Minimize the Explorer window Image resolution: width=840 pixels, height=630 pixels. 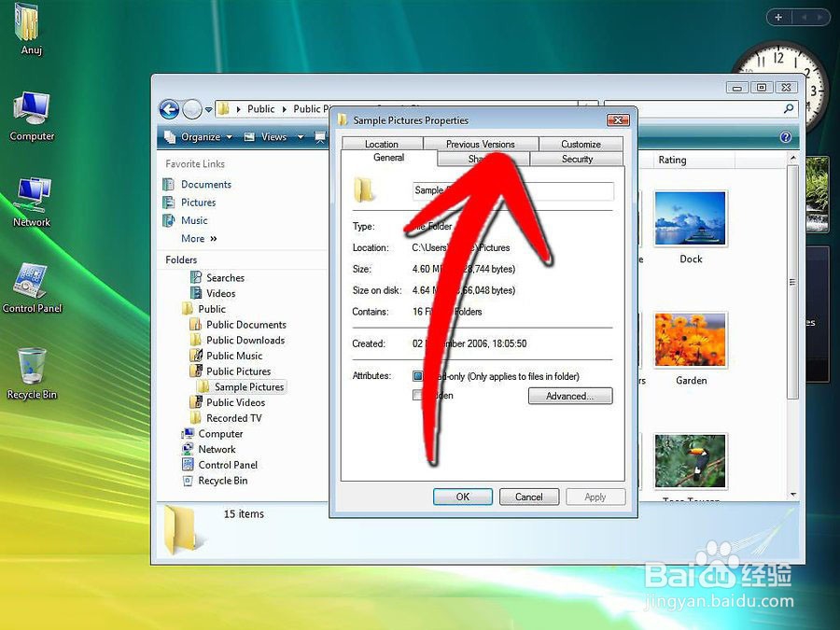737,88
